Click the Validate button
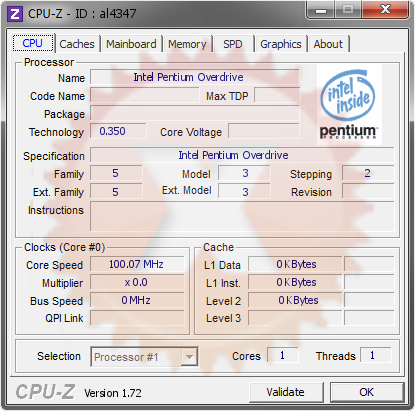 point(286,392)
